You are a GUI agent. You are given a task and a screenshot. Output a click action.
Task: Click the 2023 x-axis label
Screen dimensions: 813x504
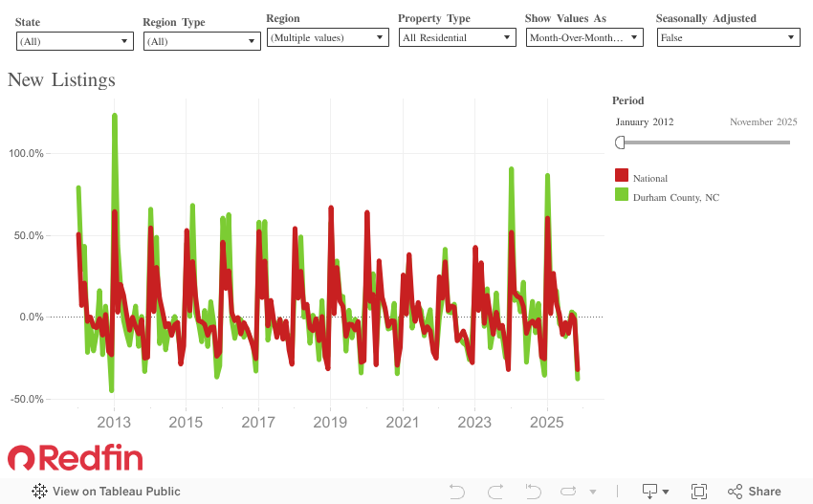pos(474,422)
